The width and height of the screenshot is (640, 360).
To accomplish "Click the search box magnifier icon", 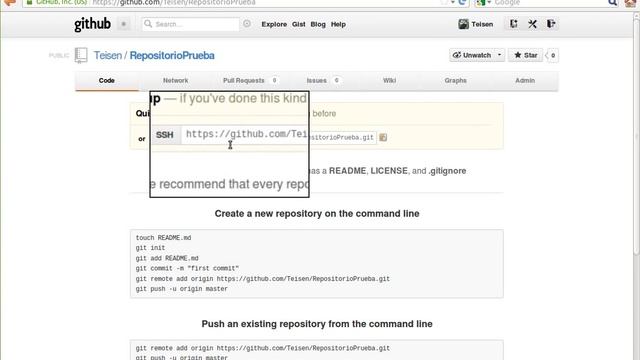I will pyautogui.click(x=148, y=24).
